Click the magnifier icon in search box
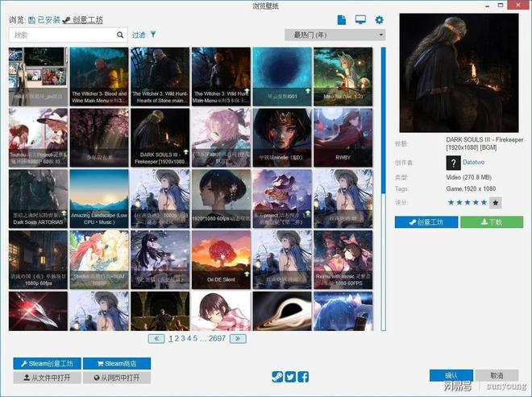 [x=120, y=35]
